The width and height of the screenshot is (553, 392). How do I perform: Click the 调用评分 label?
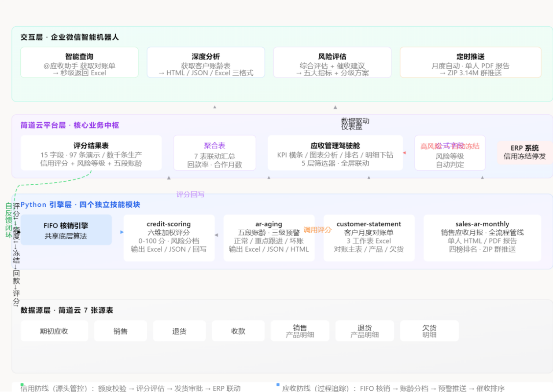click(317, 230)
